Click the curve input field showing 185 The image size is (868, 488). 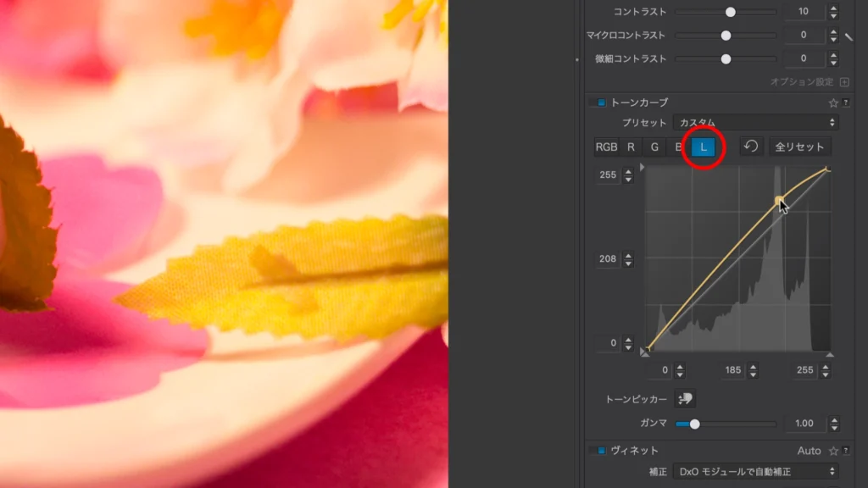point(733,370)
